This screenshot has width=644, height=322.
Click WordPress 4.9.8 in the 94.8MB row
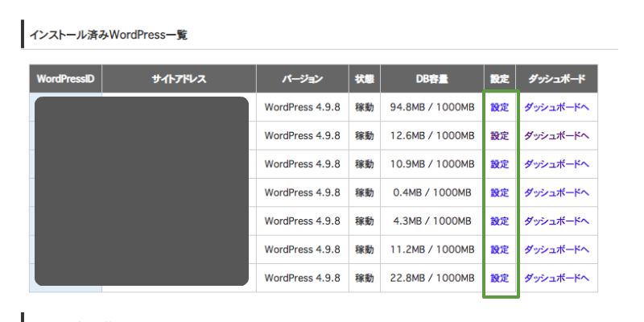click(x=303, y=107)
